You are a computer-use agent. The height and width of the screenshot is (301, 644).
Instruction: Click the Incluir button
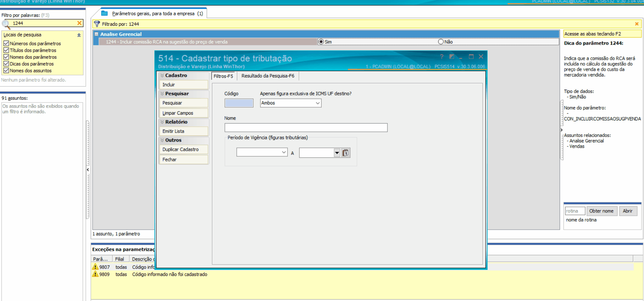click(x=184, y=85)
